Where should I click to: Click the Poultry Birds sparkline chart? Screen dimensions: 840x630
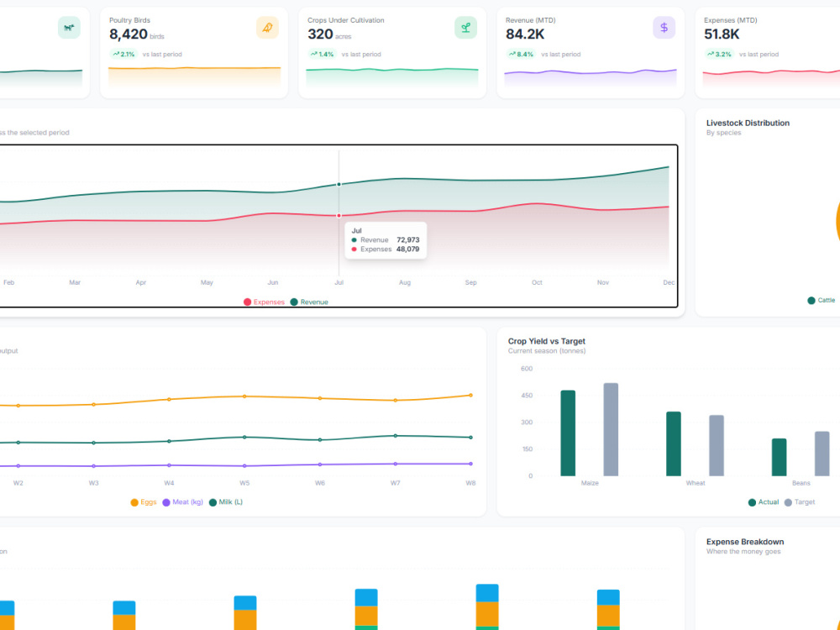tap(195, 76)
